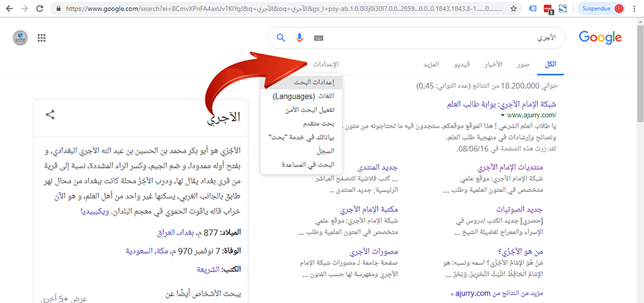Choose اللغات (Languages) menu item
Screen dimensions: 644x303
301,97
